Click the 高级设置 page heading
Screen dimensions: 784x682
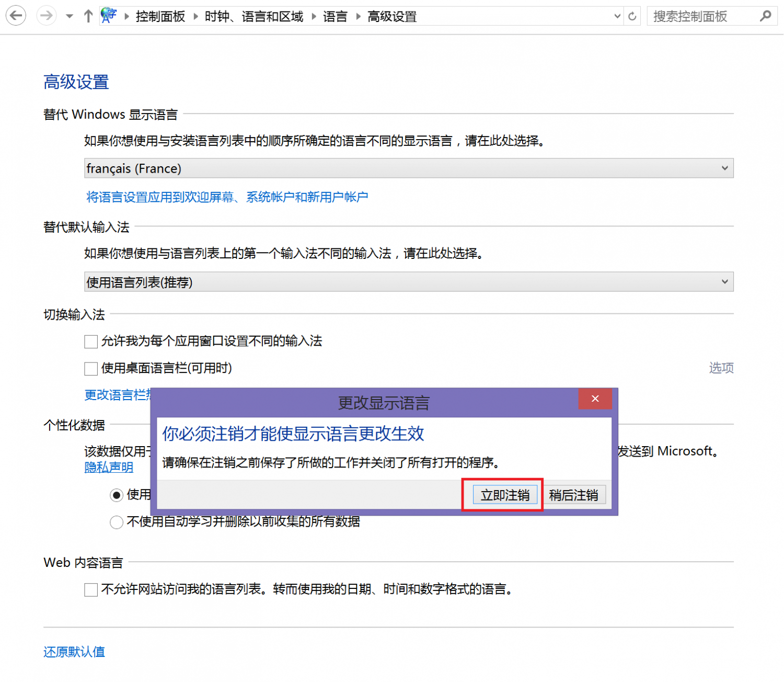76,82
